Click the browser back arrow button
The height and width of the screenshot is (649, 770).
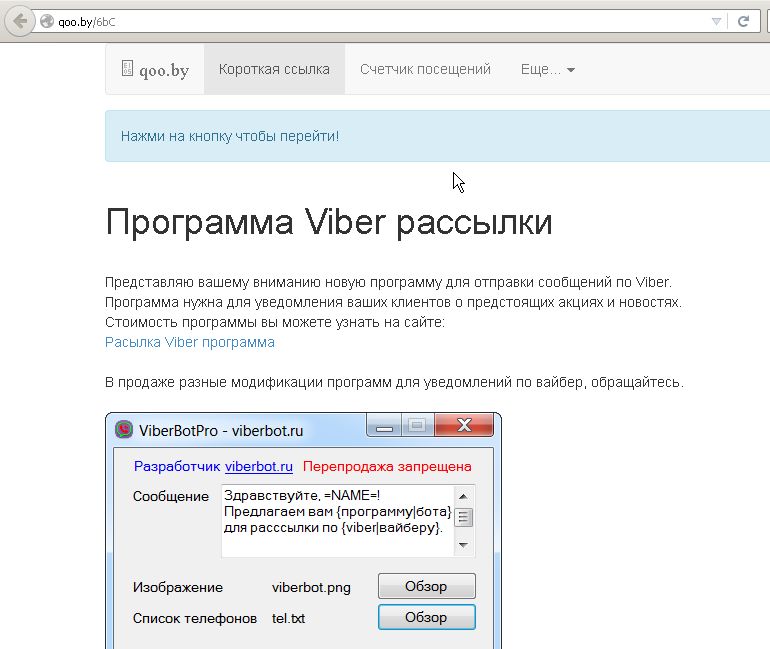click(20, 21)
